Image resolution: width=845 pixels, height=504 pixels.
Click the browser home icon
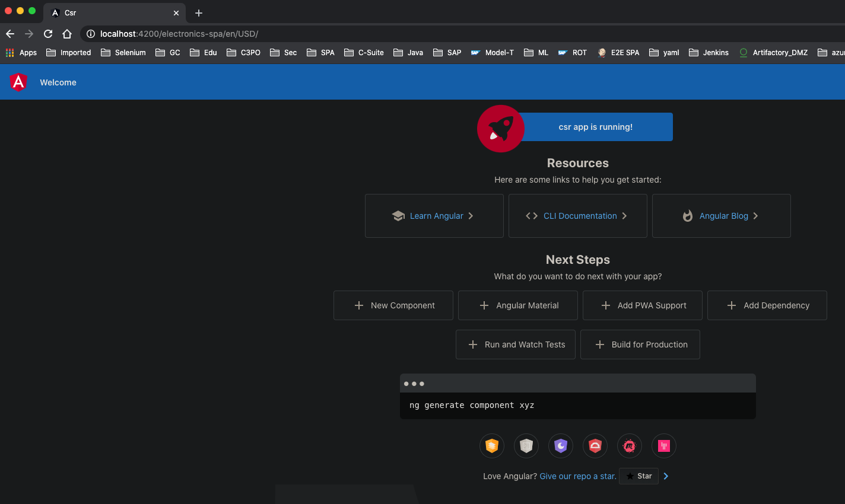[x=67, y=34]
